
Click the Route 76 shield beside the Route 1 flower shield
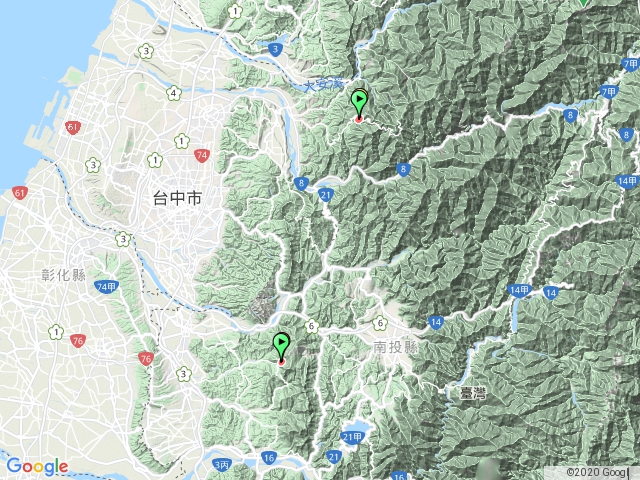point(78,340)
